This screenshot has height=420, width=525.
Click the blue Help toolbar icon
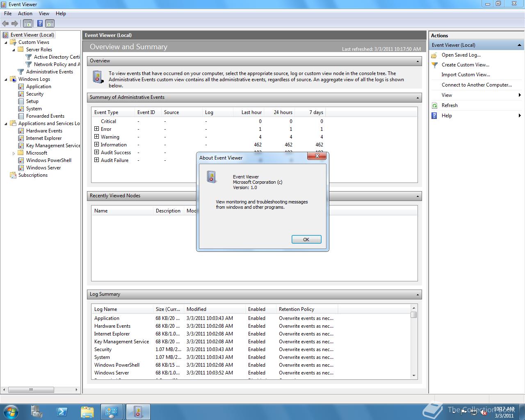40,24
